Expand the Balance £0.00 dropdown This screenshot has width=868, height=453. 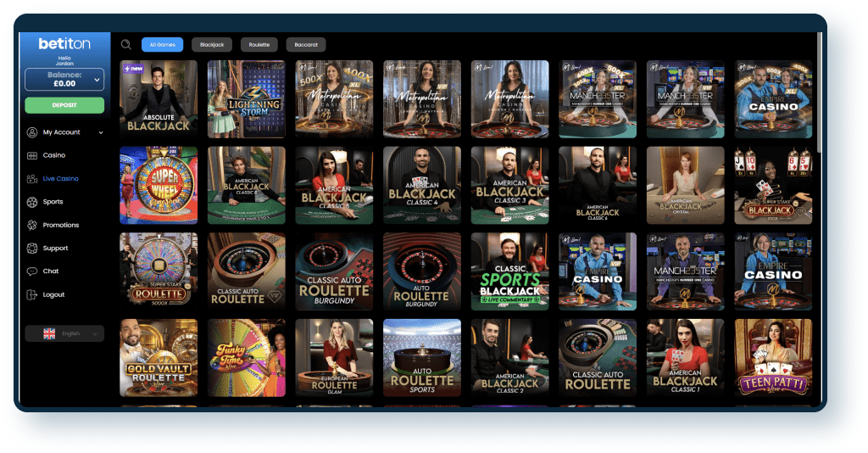(97, 80)
